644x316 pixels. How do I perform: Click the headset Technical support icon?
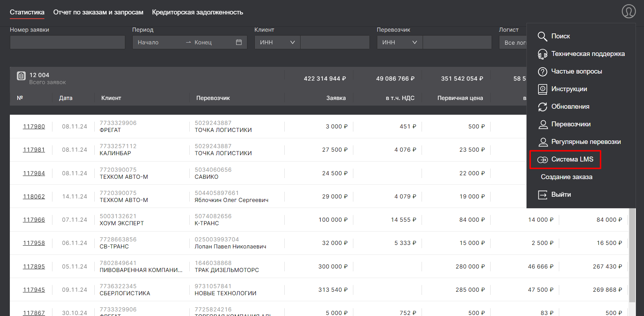pyautogui.click(x=542, y=54)
